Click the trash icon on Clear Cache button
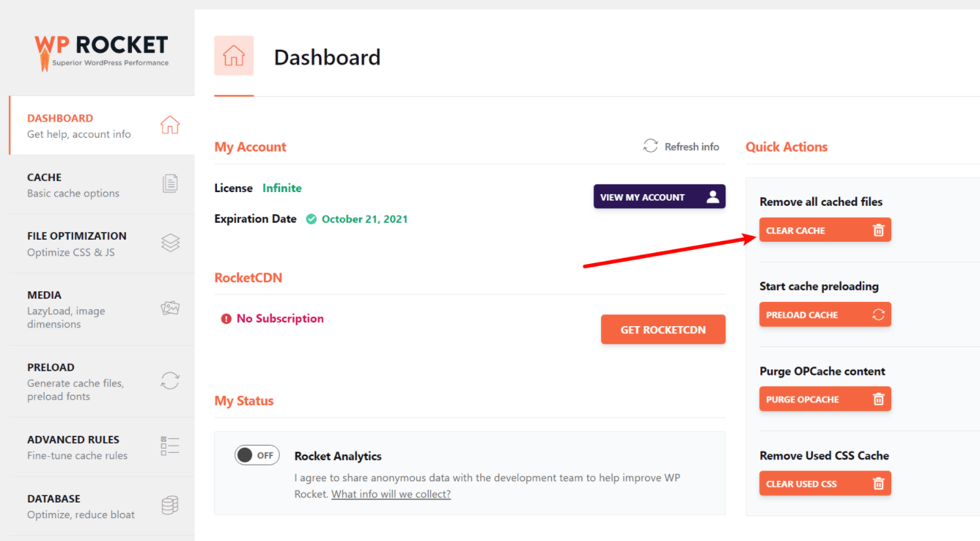The image size is (980, 541). [x=879, y=230]
